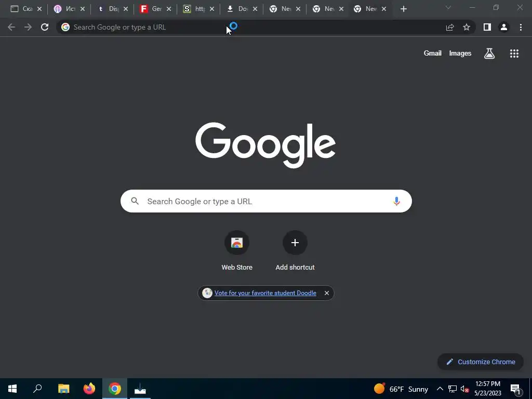Open the weather widget showing 66°F Sunny

pyautogui.click(x=401, y=389)
